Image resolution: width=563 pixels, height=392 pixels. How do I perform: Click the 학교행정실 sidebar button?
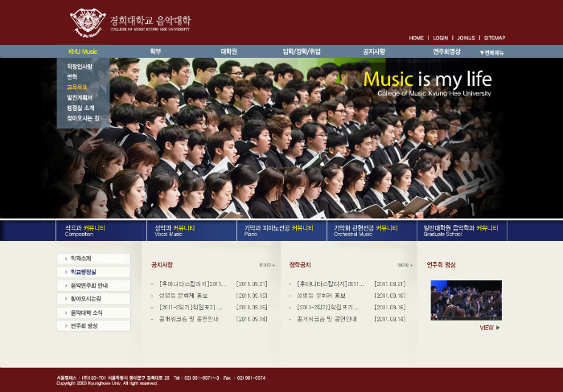tap(94, 272)
